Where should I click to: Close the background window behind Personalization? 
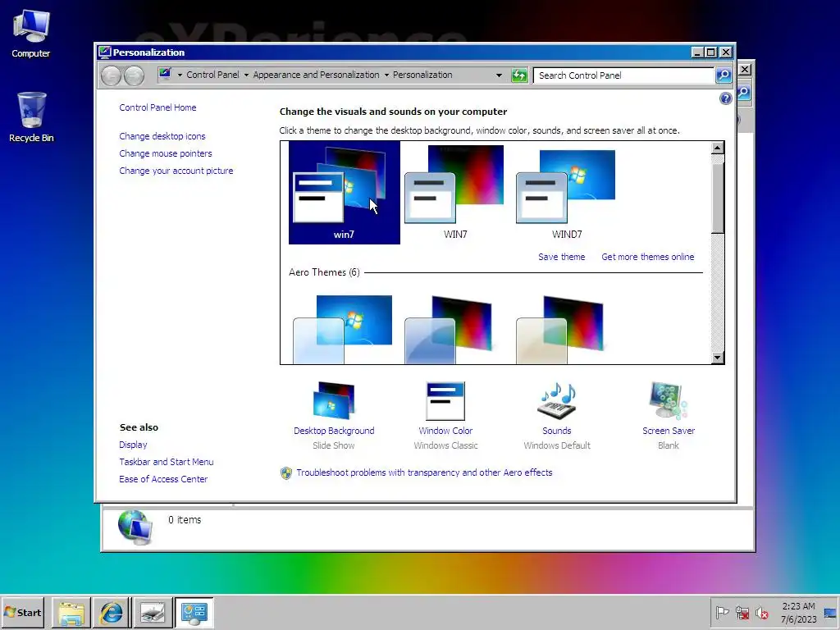(745, 70)
